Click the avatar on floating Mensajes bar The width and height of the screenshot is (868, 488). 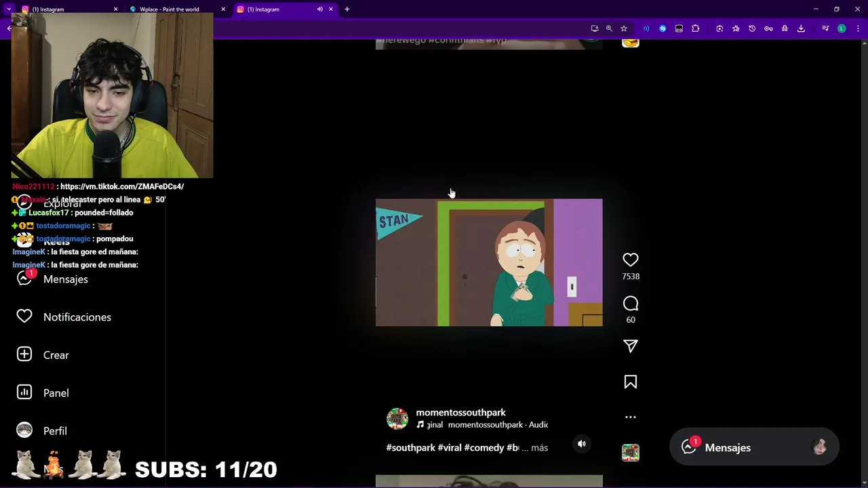(819, 447)
